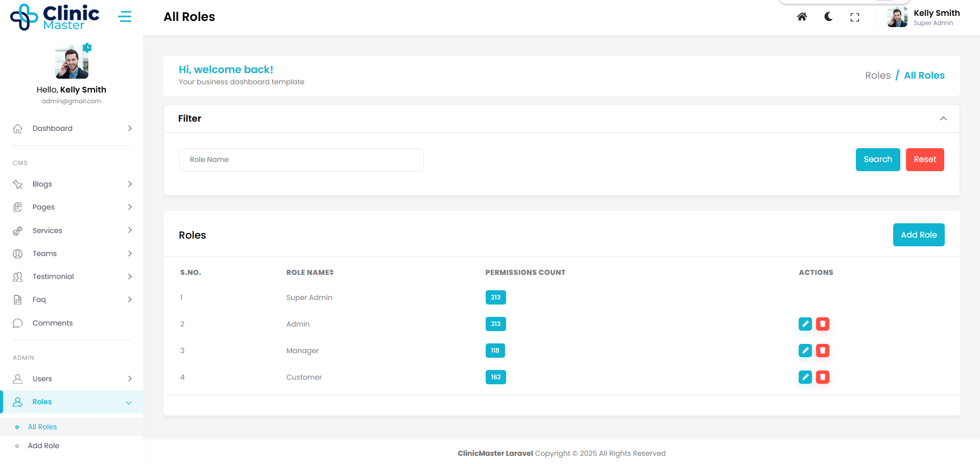Click edit pencil icon for Customer role

[x=805, y=377]
